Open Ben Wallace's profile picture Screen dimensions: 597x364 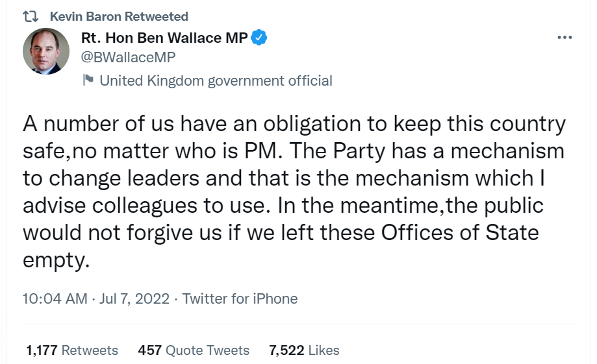46,51
